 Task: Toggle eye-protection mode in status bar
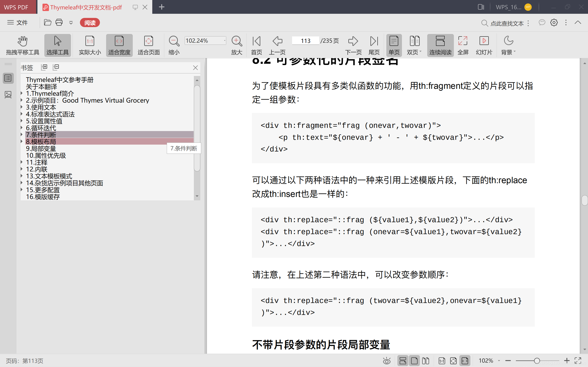click(387, 361)
